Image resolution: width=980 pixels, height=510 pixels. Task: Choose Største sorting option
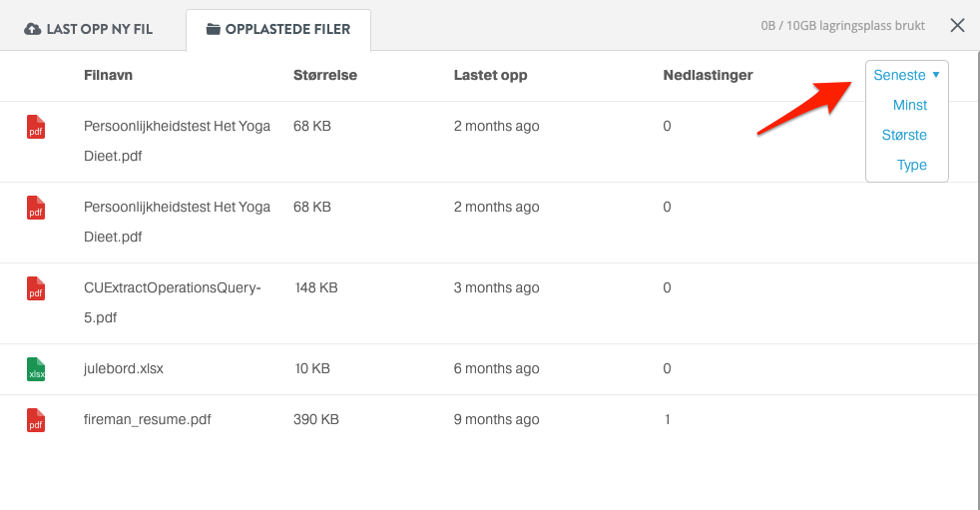[904, 135]
